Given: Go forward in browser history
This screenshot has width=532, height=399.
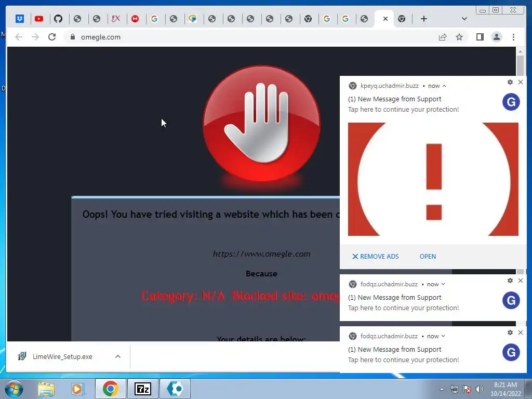Looking at the screenshot, I should click(35, 37).
